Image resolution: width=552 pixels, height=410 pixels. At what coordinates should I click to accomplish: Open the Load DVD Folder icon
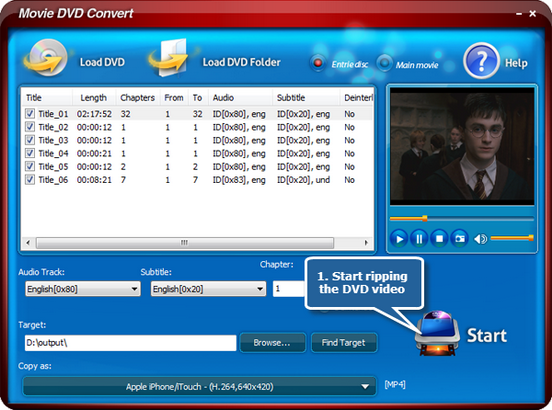[169, 58]
